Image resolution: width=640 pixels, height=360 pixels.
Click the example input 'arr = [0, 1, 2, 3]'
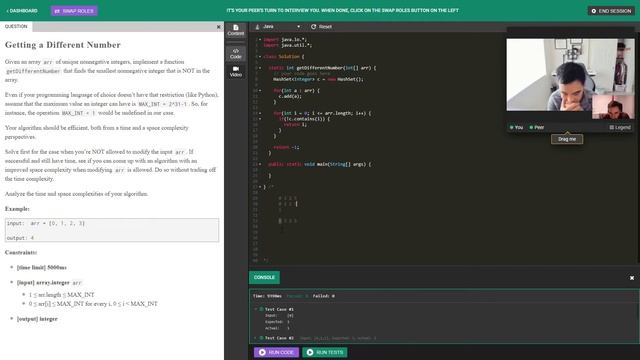[58, 224]
